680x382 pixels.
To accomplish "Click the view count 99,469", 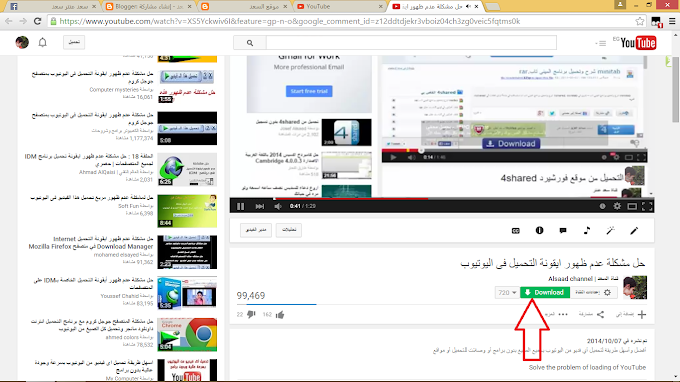I will tap(251, 296).
